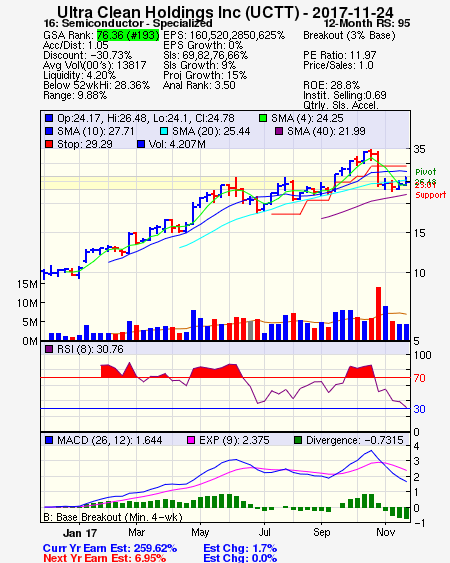This screenshot has height=563, width=450.
Task: Click the Acc/Dist: 1.05 value
Action: (x=75, y=45)
